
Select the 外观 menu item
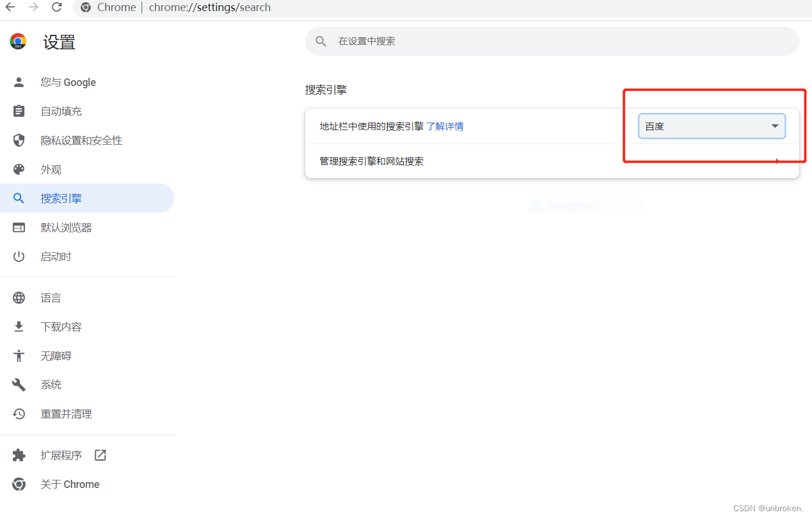(87, 169)
